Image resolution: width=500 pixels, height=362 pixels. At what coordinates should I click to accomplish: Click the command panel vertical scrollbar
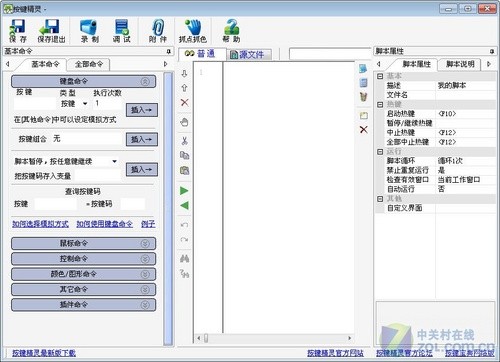tap(168, 209)
